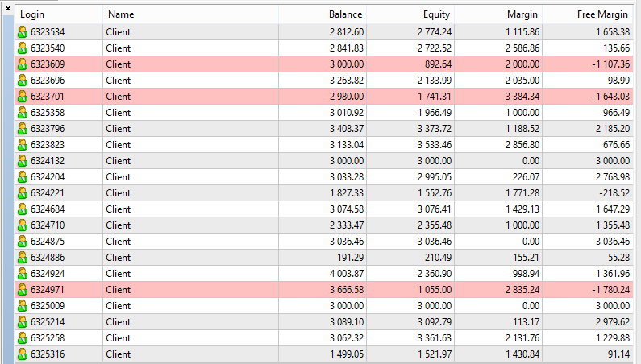Select the account icon for 6324132
This screenshot has width=641, height=364.
[23, 161]
